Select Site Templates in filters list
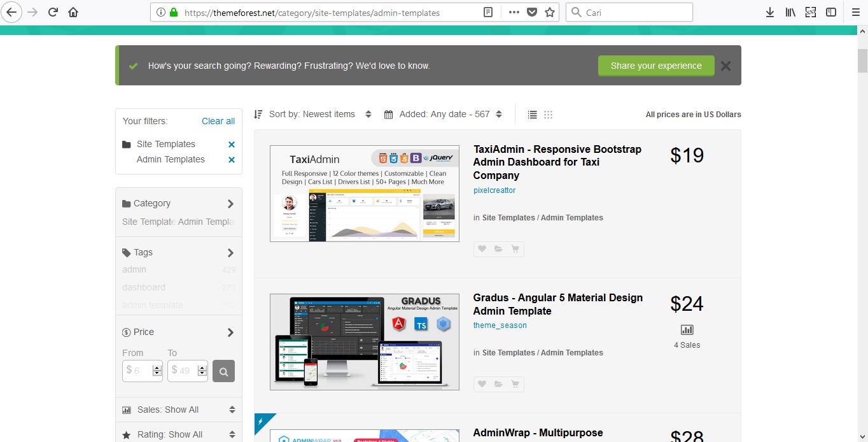868x442 pixels. pyautogui.click(x=166, y=145)
